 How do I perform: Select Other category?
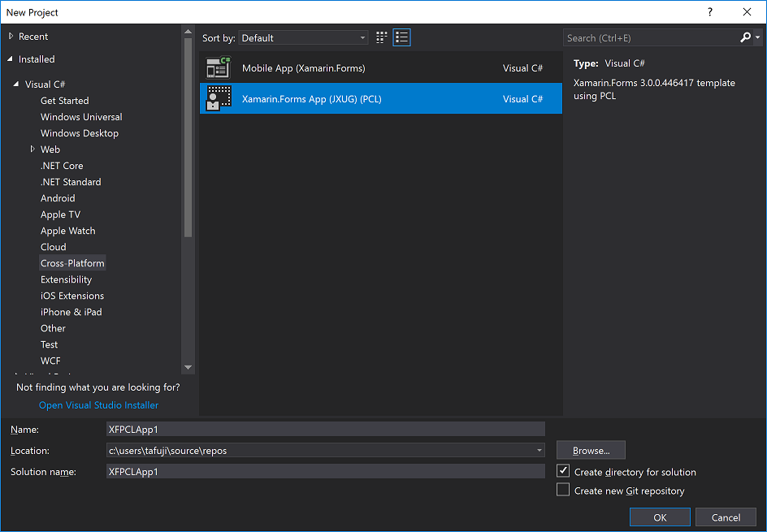(x=53, y=328)
